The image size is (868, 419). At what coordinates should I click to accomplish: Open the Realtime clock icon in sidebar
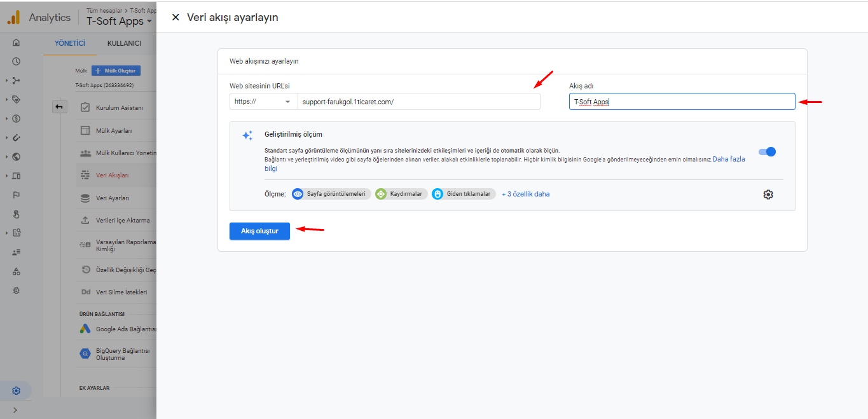[17, 62]
